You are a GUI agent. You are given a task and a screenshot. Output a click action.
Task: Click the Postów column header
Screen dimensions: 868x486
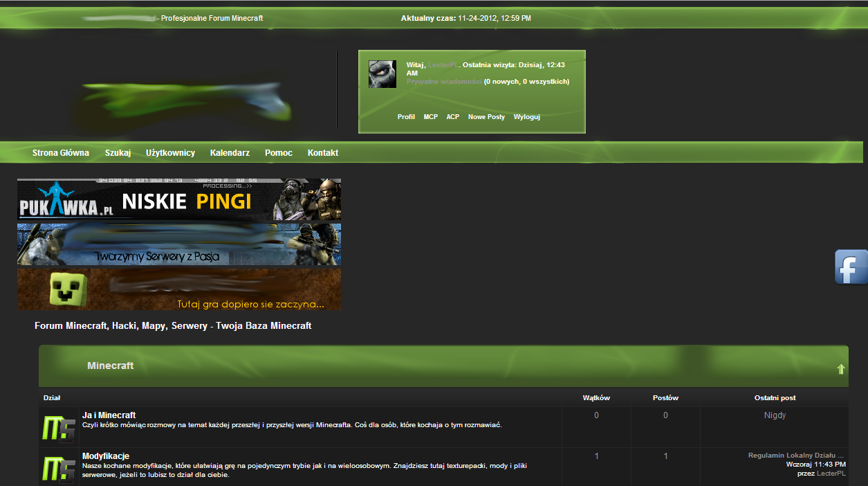(x=665, y=398)
